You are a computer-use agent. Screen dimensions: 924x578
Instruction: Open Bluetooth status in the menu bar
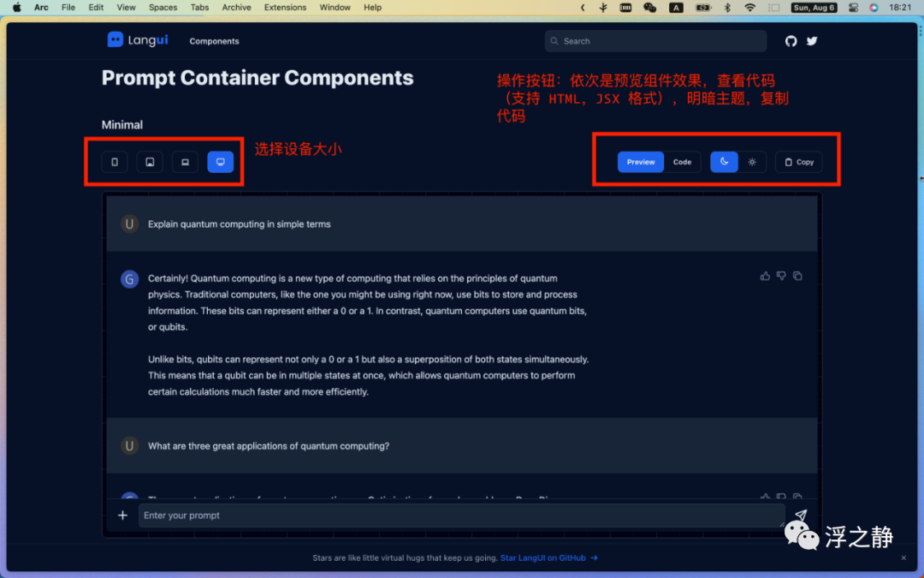[727, 8]
